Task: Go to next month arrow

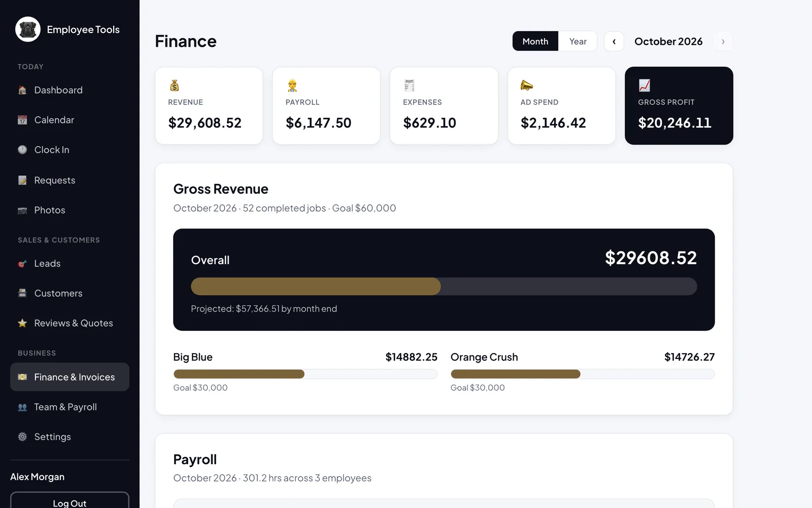Action: [x=723, y=42]
